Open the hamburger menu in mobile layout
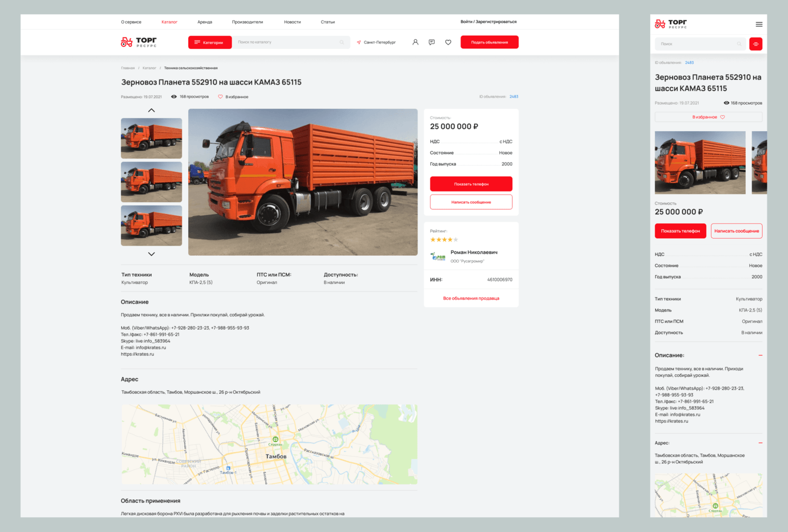 pyautogui.click(x=759, y=24)
